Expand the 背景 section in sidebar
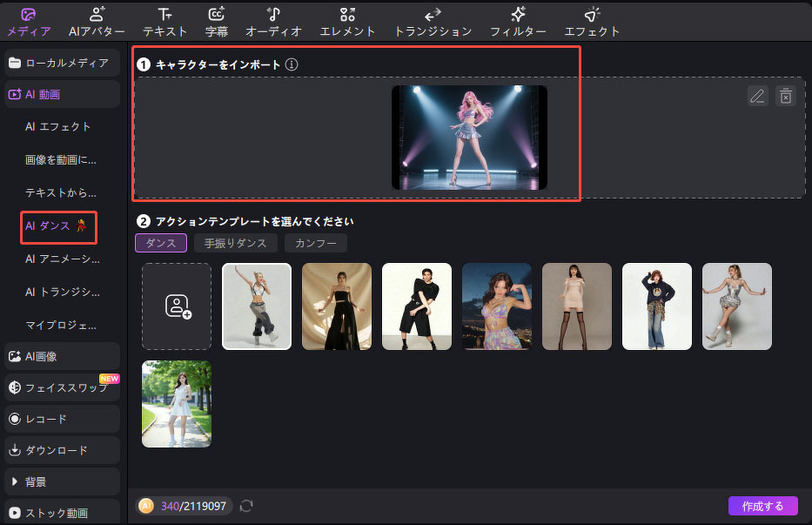Image resolution: width=812 pixels, height=525 pixels. [x=62, y=481]
